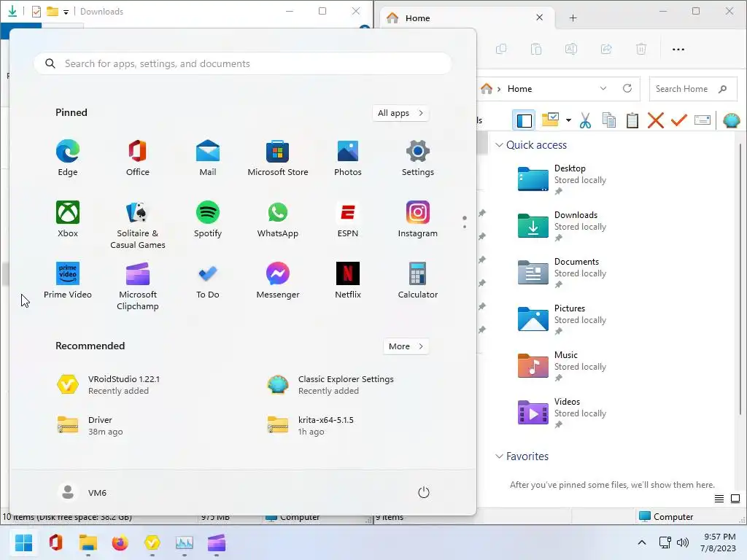Open the Desktop folder in Quick access

click(562, 179)
